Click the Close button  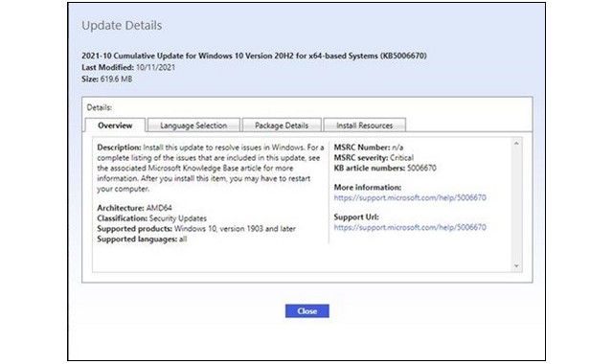(x=306, y=310)
